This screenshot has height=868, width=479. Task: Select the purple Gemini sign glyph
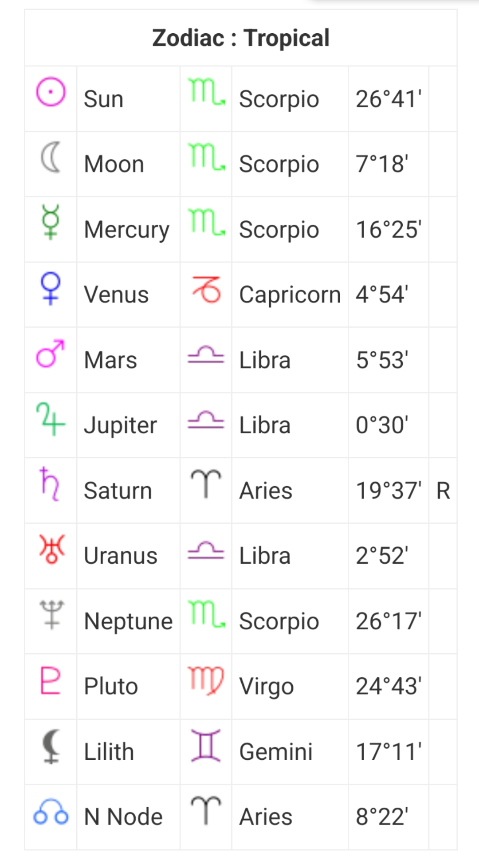click(x=206, y=746)
